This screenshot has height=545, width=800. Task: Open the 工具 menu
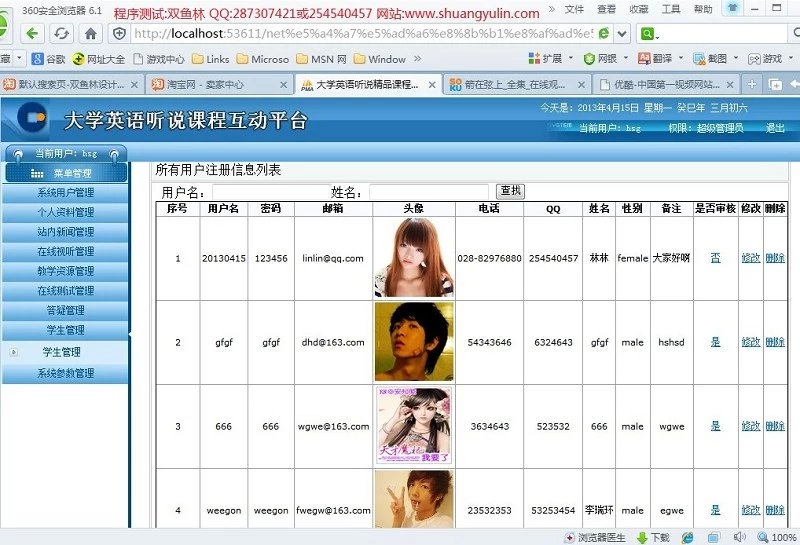click(x=671, y=9)
